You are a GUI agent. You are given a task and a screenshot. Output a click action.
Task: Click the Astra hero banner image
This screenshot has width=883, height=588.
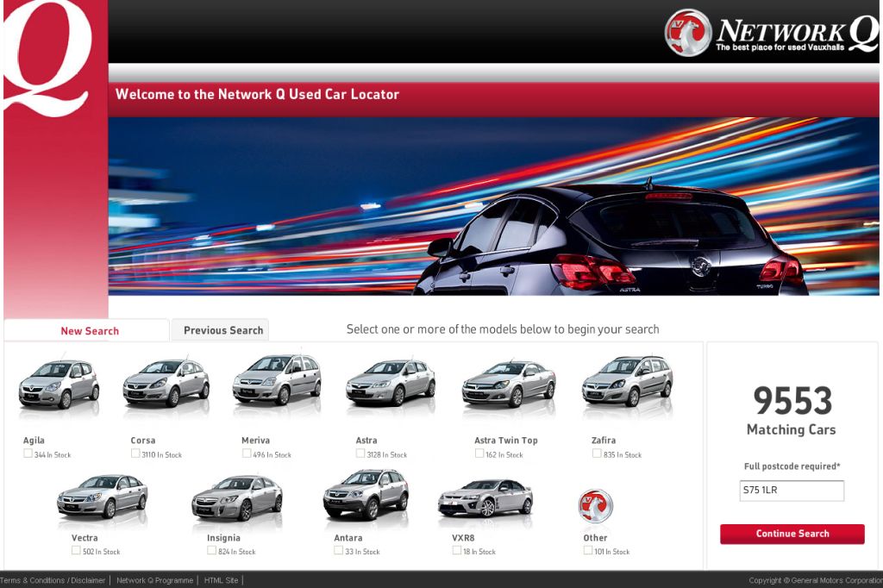(x=493, y=206)
